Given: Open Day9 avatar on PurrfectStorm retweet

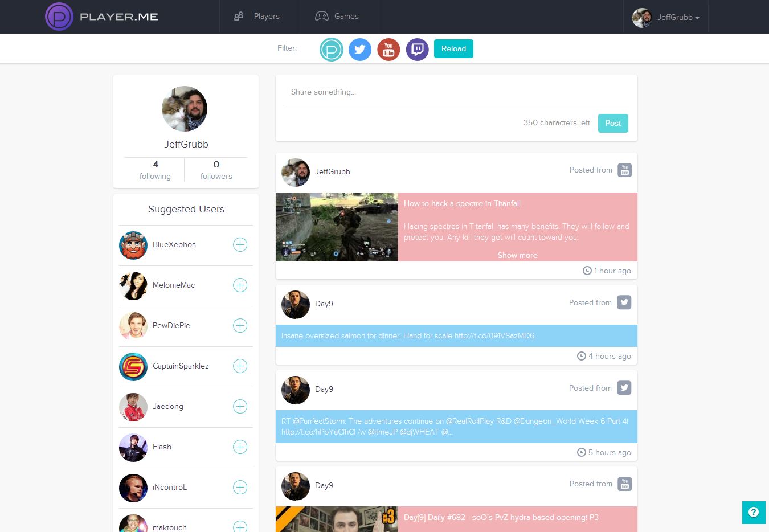Looking at the screenshot, I should click(296, 390).
